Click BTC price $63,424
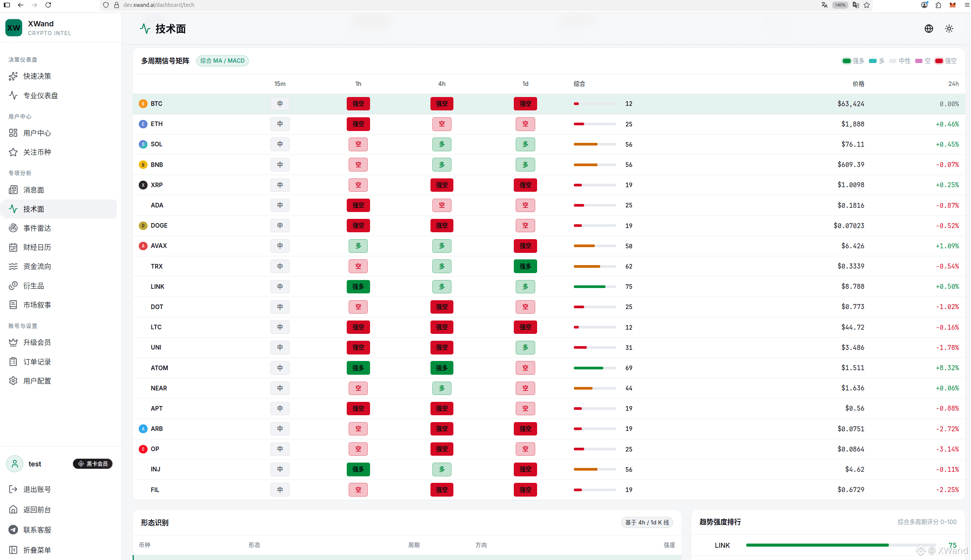Image resolution: width=971 pixels, height=560 pixels. (x=851, y=104)
